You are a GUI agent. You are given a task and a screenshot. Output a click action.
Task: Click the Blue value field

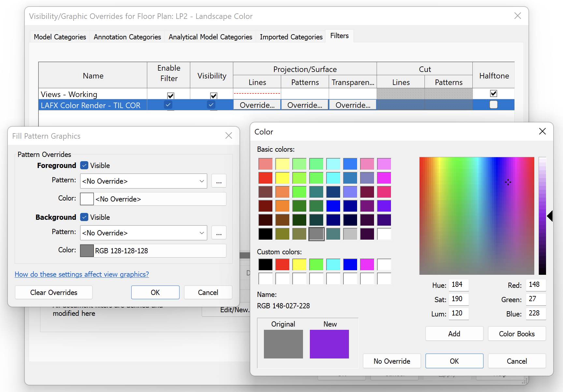tap(536, 314)
